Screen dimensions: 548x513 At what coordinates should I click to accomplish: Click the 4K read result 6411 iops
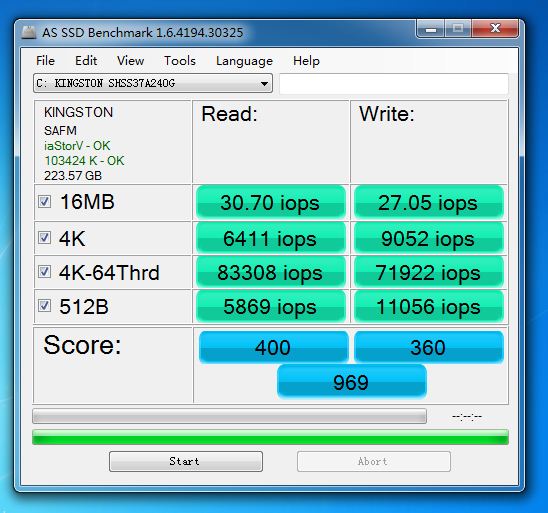point(271,238)
